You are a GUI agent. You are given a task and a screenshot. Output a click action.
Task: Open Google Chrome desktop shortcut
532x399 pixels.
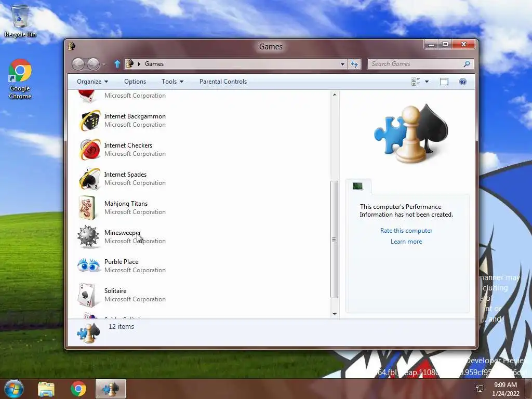20,79
